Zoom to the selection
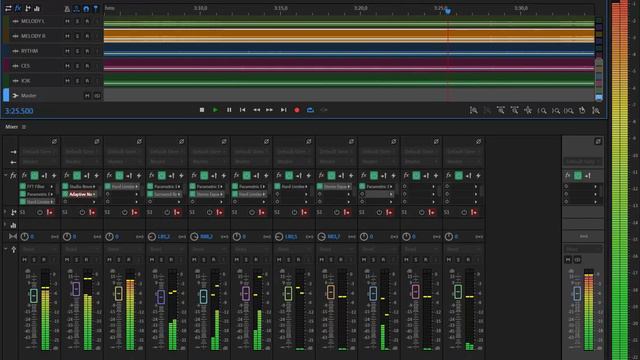The width and height of the screenshot is (640, 360). pos(569,110)
